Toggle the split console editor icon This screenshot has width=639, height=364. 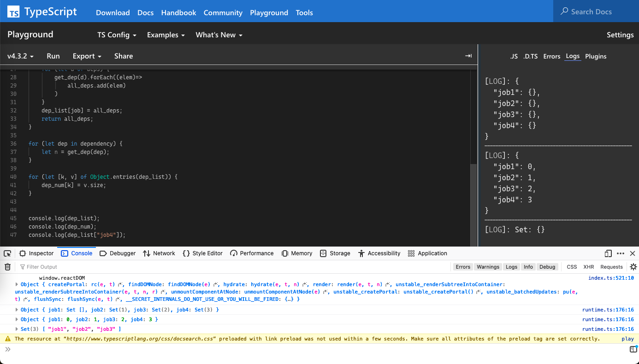pos(633,349)
